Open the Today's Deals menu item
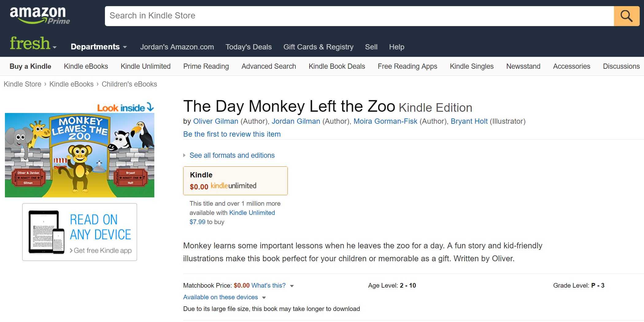This screenshot has height=322, width=644. click(x=248, y=47)
